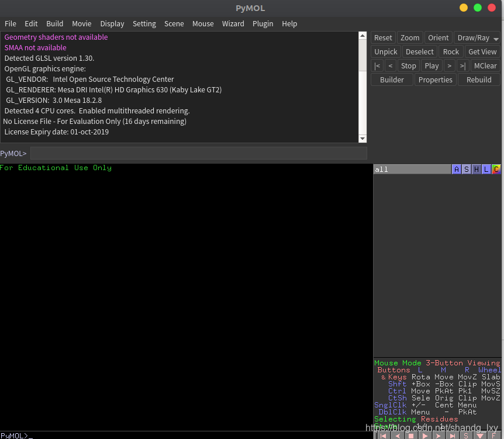Click the Deselect button
Viewport: 504px width, 439px height.
point(419,52)
